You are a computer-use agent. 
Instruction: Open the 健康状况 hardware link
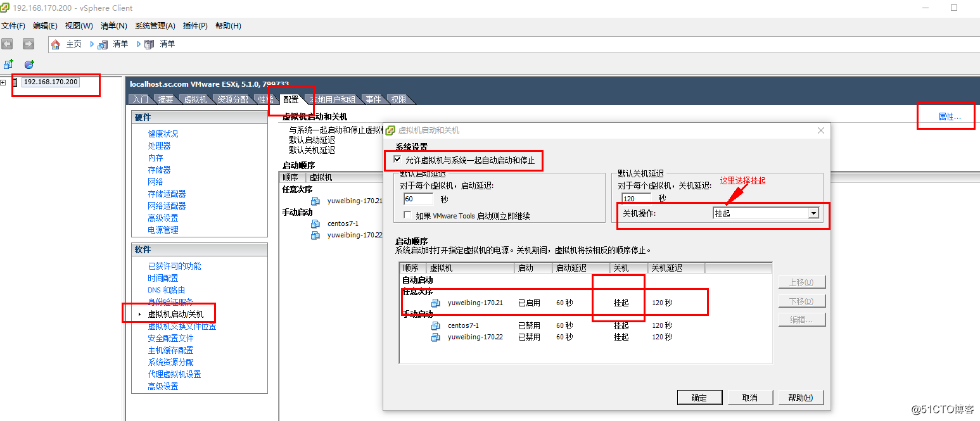click(x=163, y=134)
